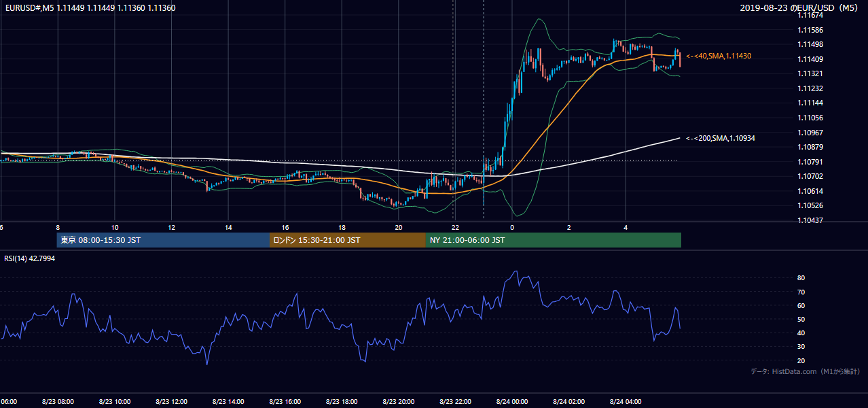Click price axis value 1.10702
The height and width of the screenshot is (408, 868).
pos(810,176)
